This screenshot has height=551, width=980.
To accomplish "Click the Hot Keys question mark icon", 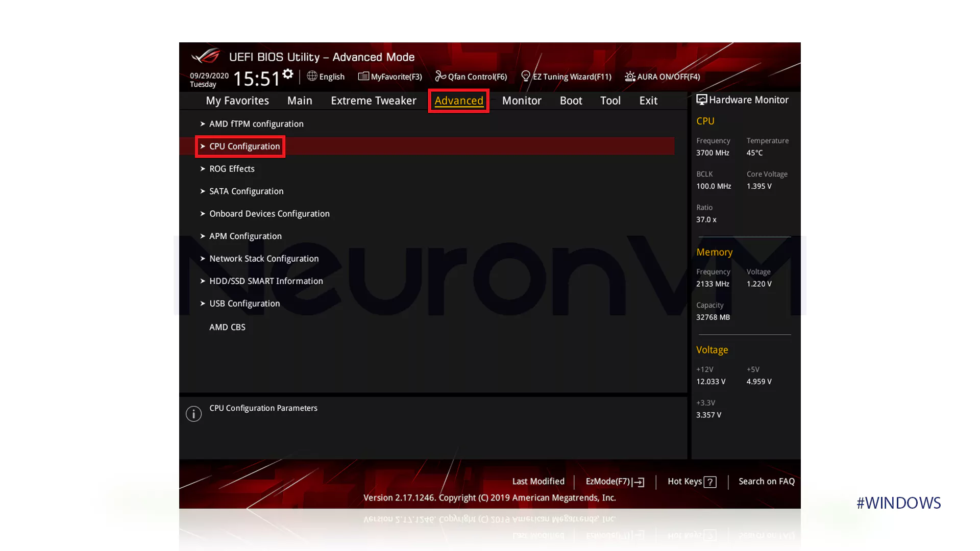I will 710,482.
